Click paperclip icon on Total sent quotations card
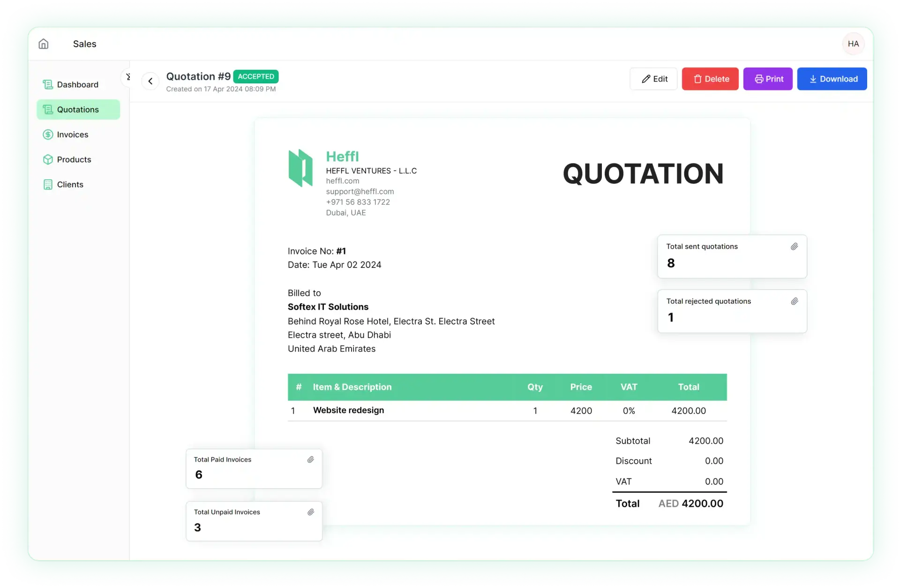 click(794, 247)
